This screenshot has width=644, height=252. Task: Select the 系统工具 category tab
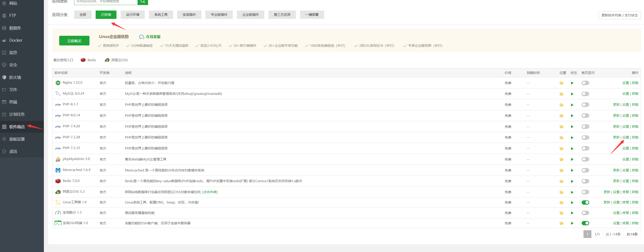161,15
